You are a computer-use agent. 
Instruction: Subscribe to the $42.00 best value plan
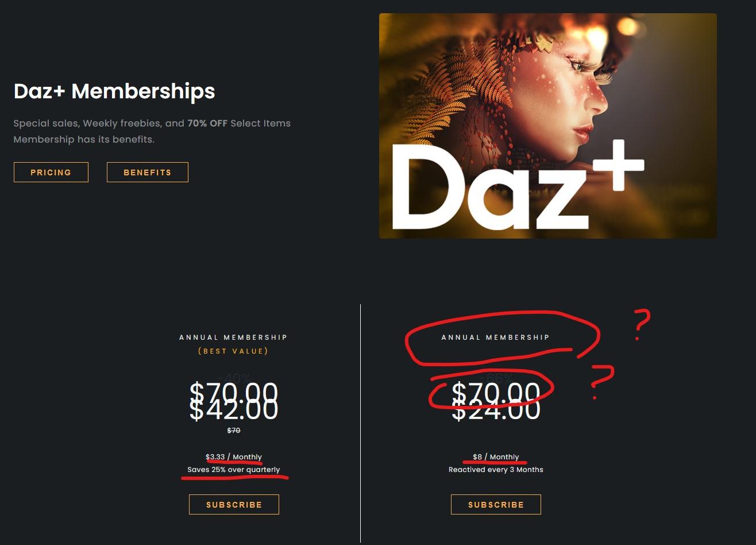pyautogui.click(x=234, y=505)
